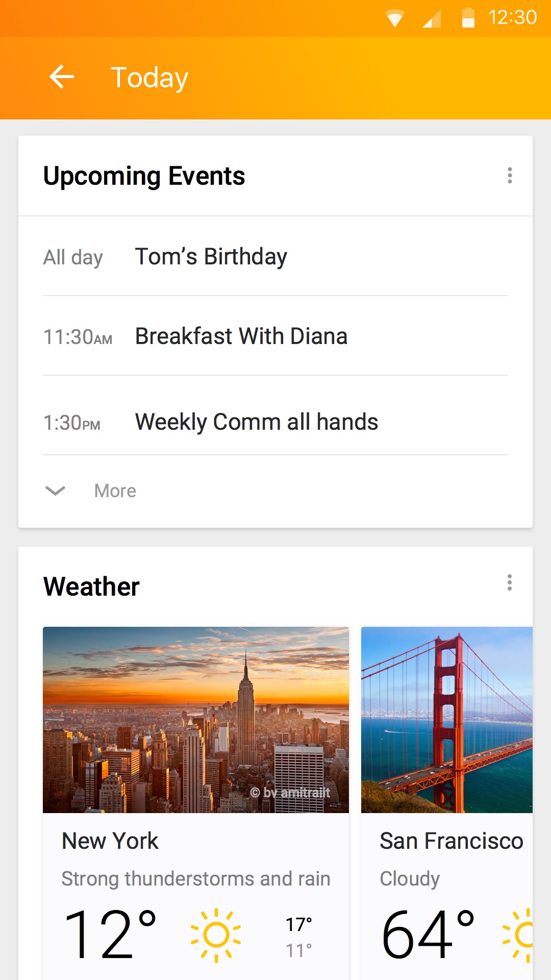The image size is (551, 980).
Task: Open Upcoming Events overflow menu
Action: 509,176
